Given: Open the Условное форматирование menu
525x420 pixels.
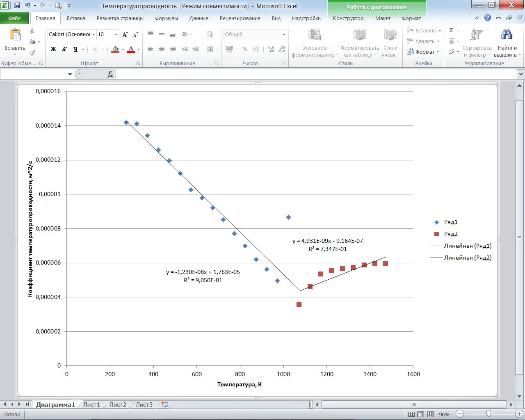Looking at the screenshot, I should pos(315,43).
